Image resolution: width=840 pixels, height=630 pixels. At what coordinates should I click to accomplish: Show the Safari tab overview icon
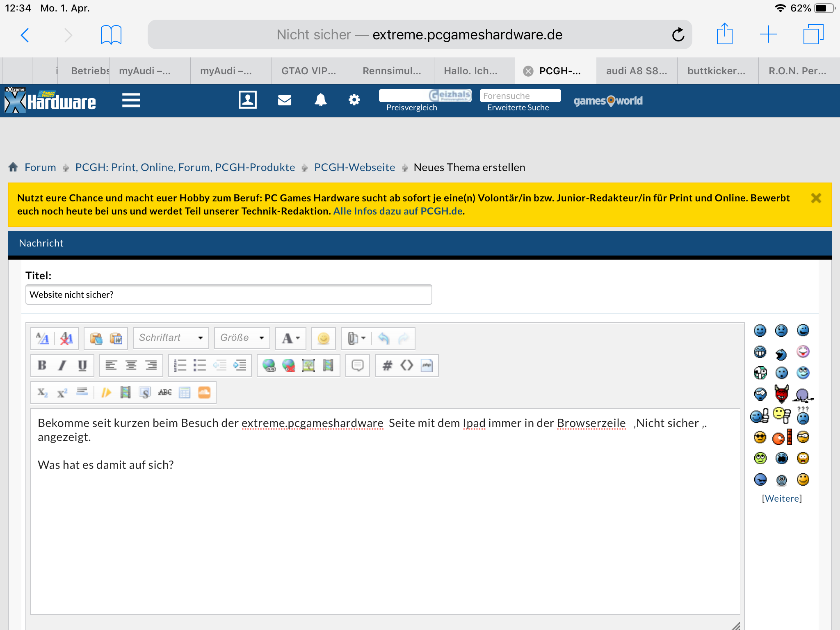(813, 34)
